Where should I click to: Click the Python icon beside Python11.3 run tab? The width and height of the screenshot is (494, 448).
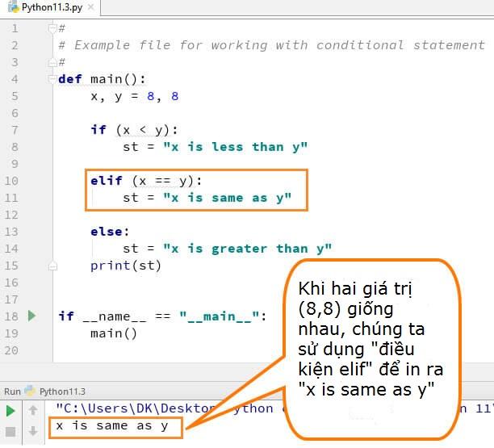[31, 391]
